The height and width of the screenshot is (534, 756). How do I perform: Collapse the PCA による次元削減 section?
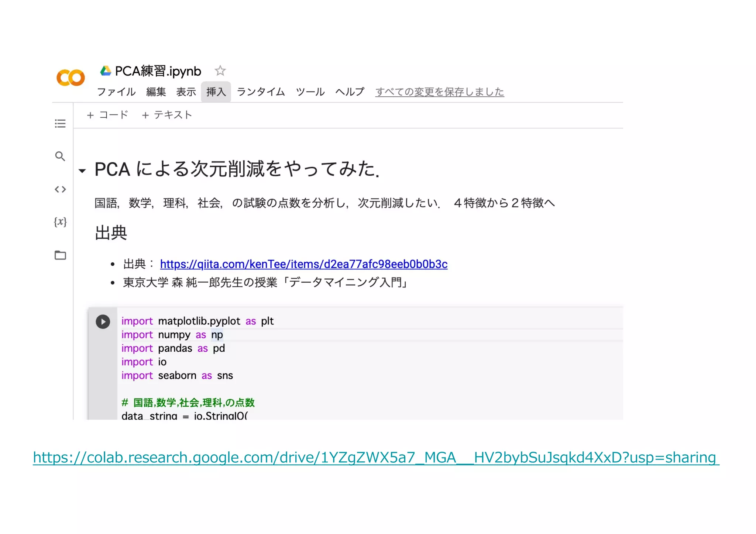click(x=82, y=170)
